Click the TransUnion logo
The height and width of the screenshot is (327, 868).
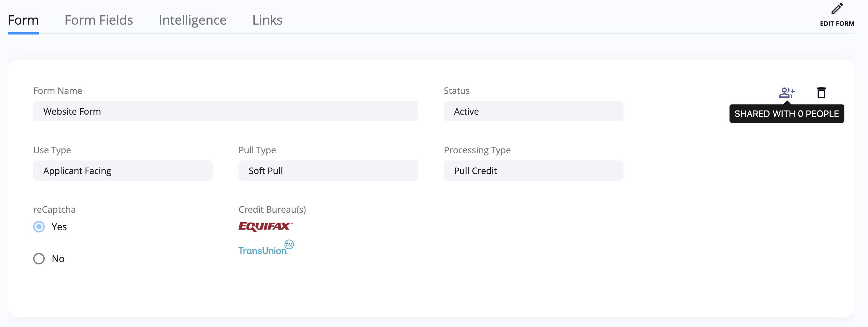[x=266, y=247]
